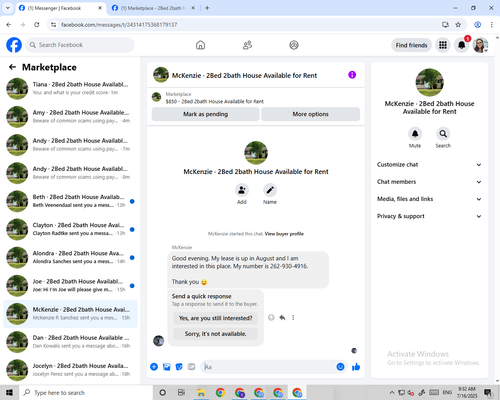
Task: Send quick reply Sorry, it's not available.
Action: point(215,334)
